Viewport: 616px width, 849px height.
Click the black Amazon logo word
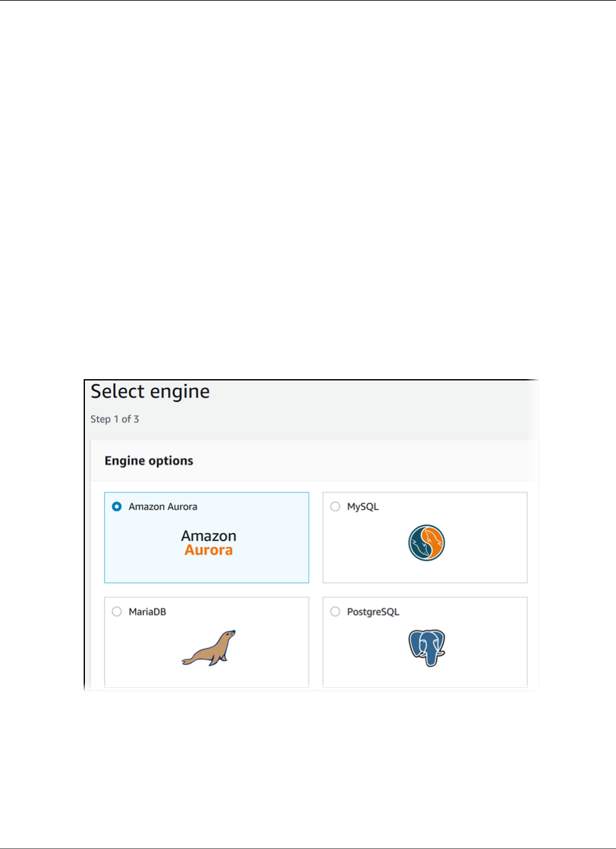pyautogui.click(x=209, y=536)
